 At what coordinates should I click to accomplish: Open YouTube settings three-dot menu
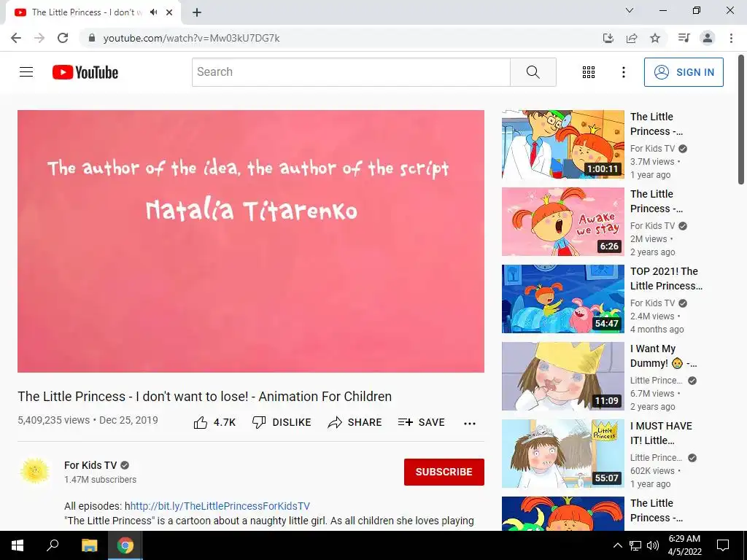623,72
